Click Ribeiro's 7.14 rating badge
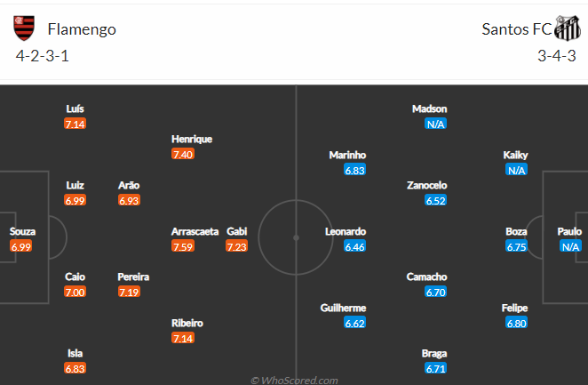Image resolution: width=588 pixels, height=385 pixels. [x=183, y=338]
